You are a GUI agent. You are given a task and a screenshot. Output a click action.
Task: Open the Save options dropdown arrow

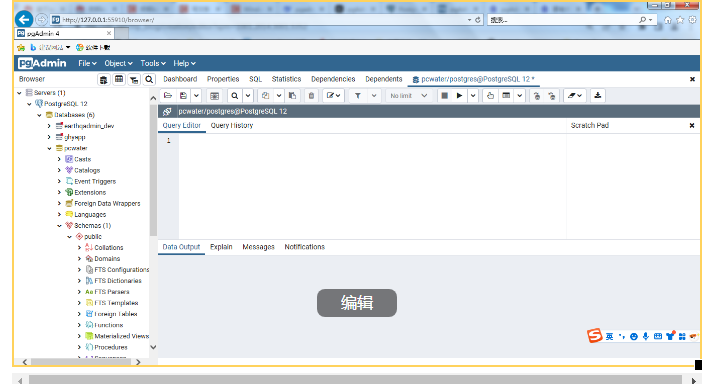coord(196,96)
